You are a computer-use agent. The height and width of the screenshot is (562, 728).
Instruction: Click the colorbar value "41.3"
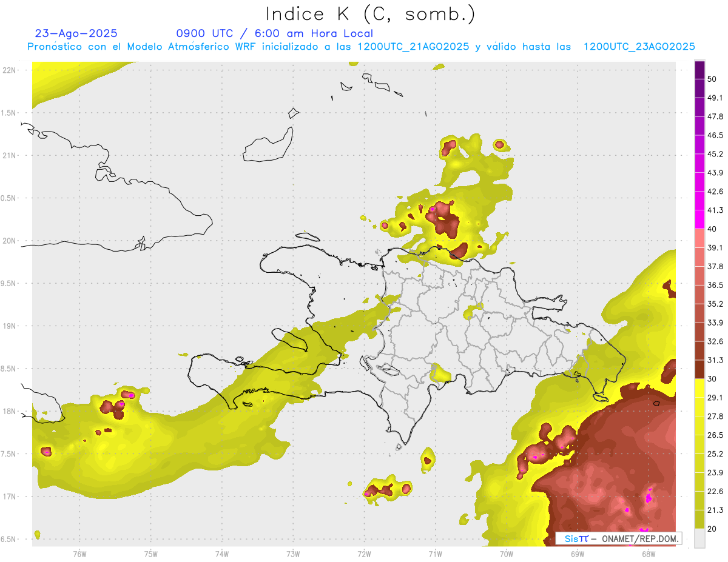pyautogui.click(x=715, y=210)
